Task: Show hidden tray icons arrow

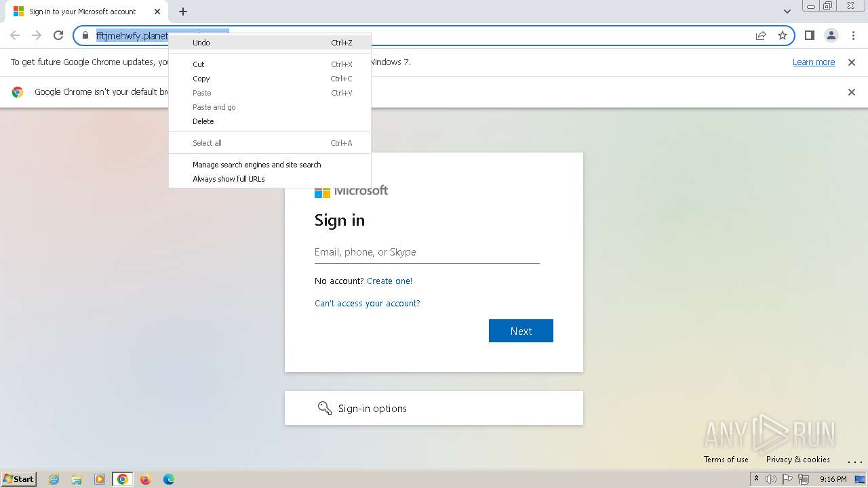Action: (756, 479)
